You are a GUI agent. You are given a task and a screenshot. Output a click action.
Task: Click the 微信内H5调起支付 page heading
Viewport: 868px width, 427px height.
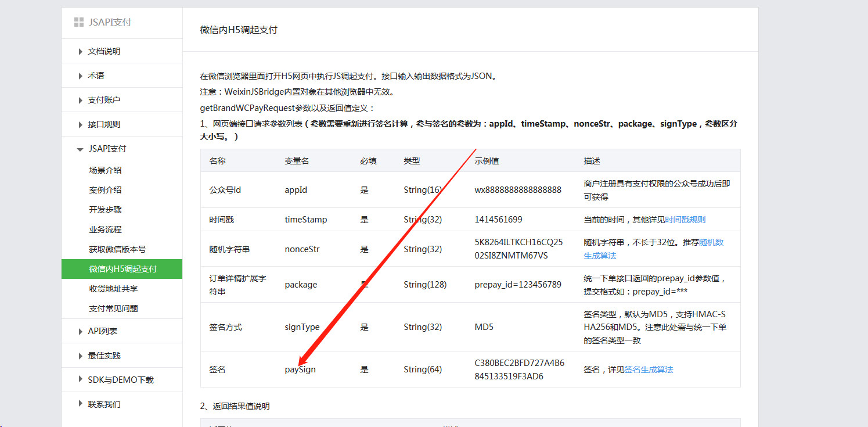point(239,30)
